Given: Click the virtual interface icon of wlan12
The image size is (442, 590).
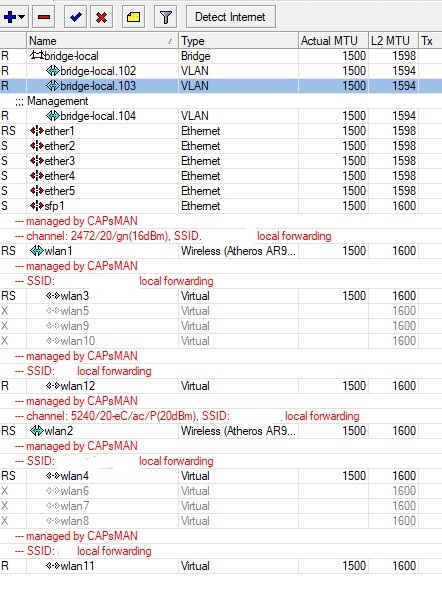Looking at the screenshot, I should point(53,386).
